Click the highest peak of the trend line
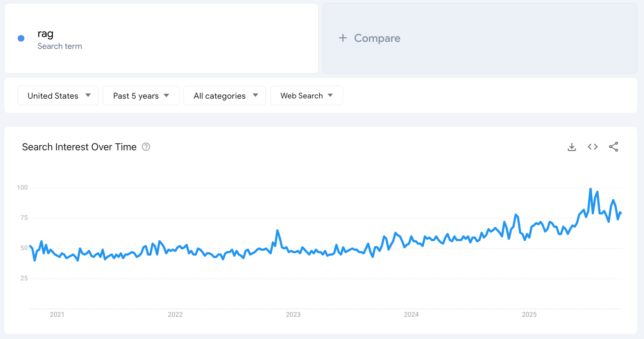This screenshot has width=644, height=339. point(591,189)
